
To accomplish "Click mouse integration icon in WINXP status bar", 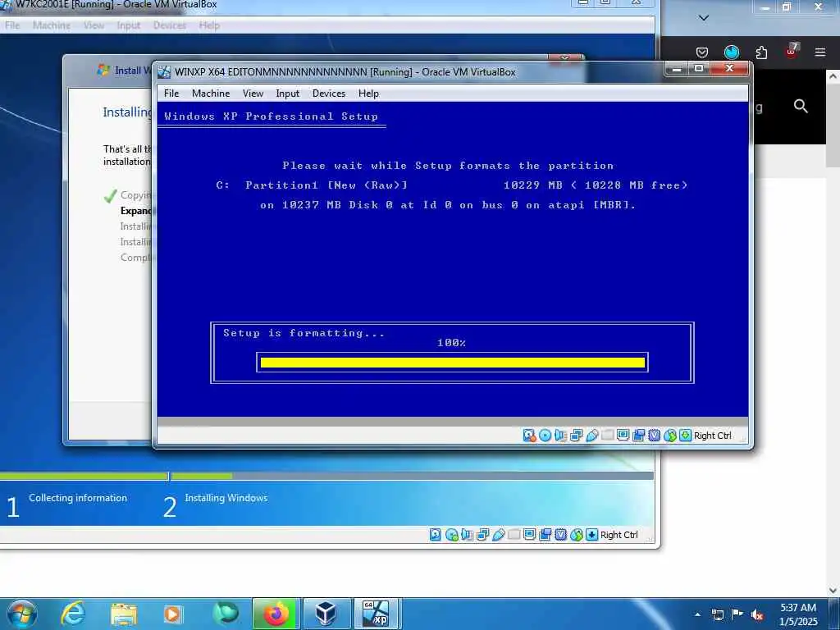I will coord(669,436).
